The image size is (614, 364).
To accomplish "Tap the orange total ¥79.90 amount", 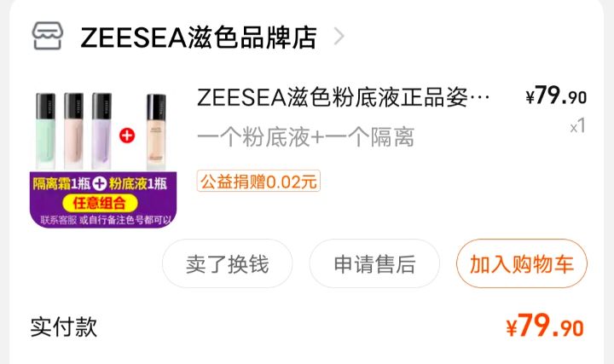I will point(545,326).
